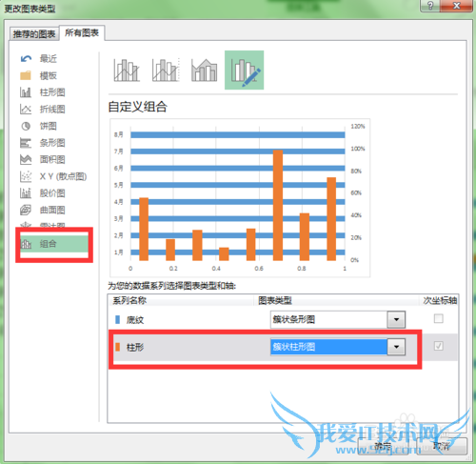Confirm with the 确定 button
The height and width of the screenshot is (464, 476).
(x=383, y=446)
